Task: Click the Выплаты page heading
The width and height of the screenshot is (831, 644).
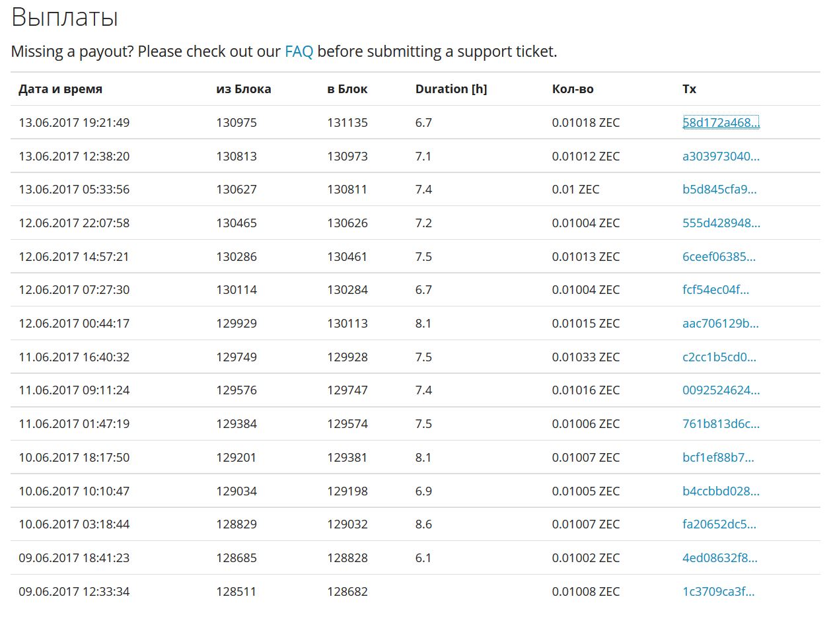Action: click(x=65, y=17)
